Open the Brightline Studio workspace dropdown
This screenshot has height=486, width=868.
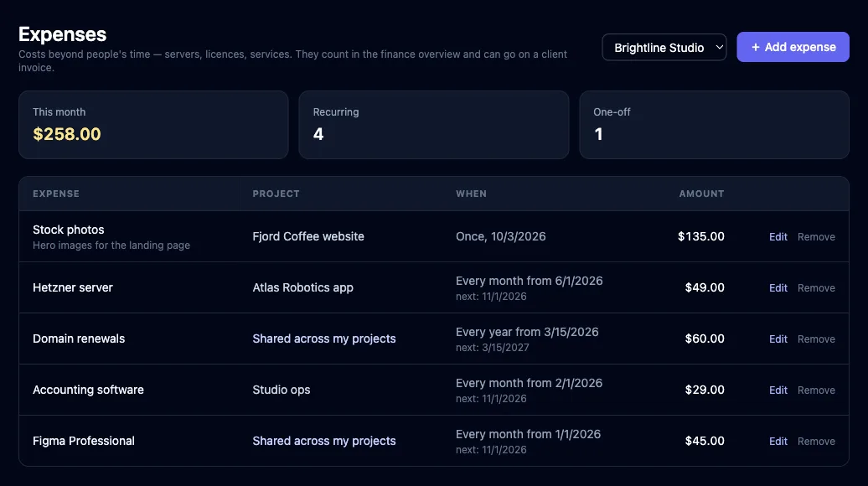(664, 48)
